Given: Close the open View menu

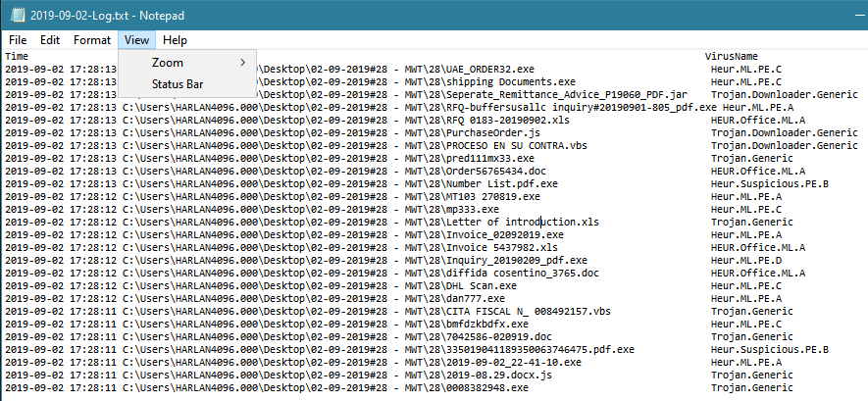Looking at the screenshot, I should (x=136, y=40).
